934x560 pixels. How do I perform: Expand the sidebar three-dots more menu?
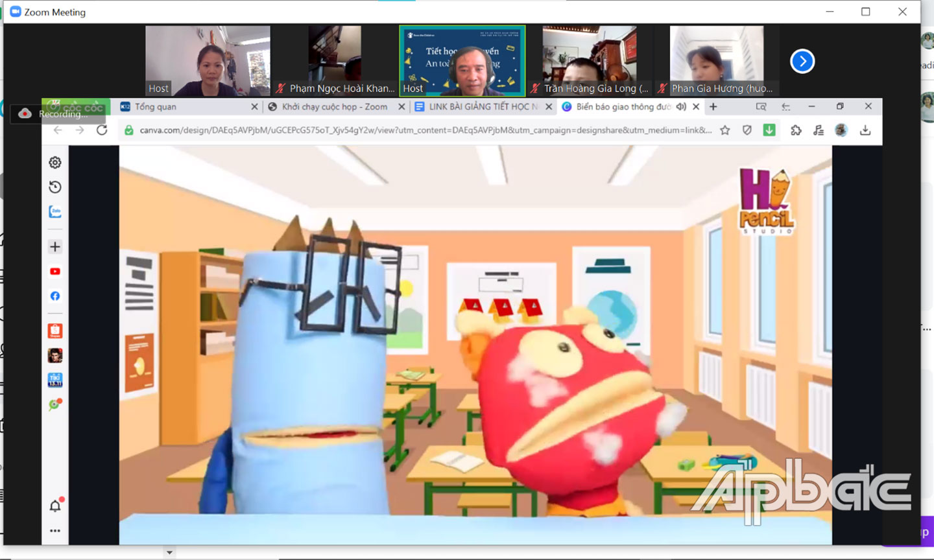55,531
